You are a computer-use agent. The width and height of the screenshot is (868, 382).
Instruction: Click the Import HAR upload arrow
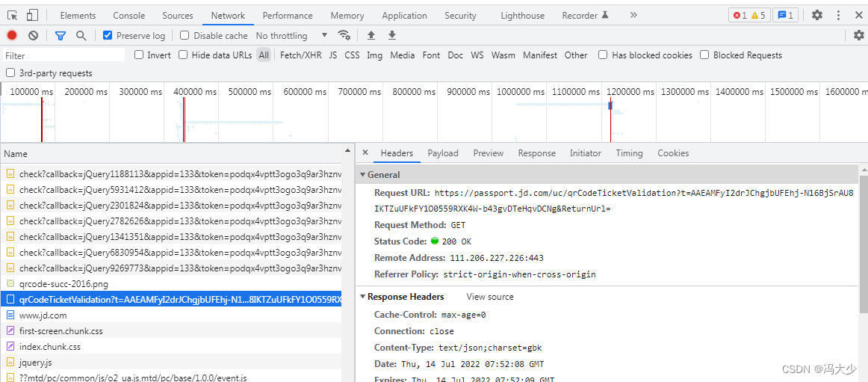pyautogui.click(x=371, y=35)
